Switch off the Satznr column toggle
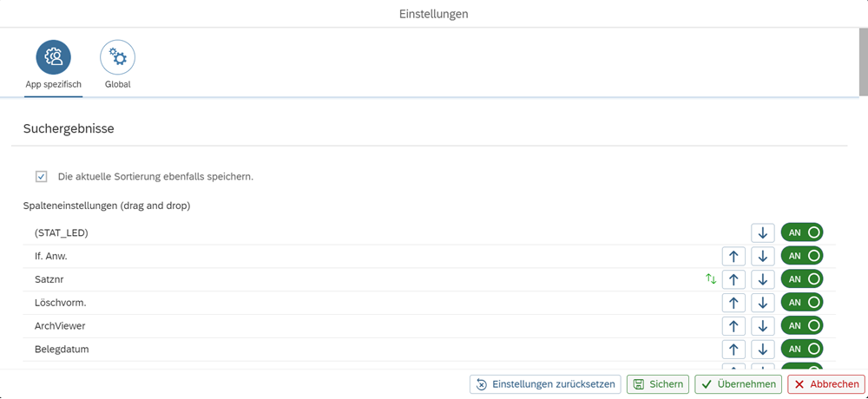Screen dimensions: 868x399 pos(802,279)
